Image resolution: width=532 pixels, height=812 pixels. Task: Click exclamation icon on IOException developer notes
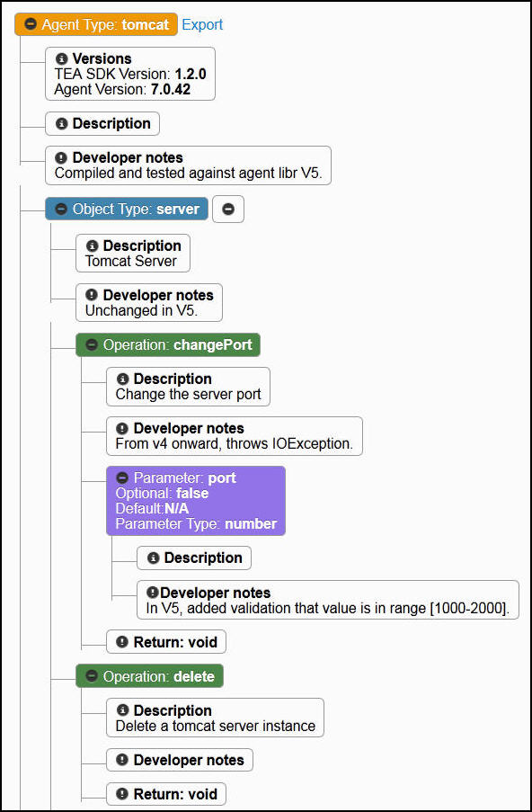tap(122, 428)
